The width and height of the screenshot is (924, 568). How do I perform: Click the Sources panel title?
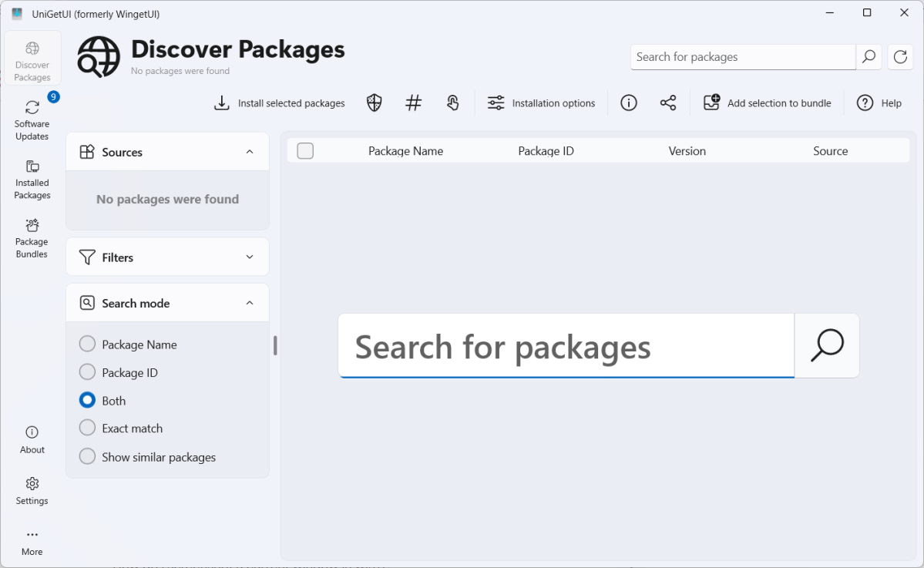coord(122,152)
